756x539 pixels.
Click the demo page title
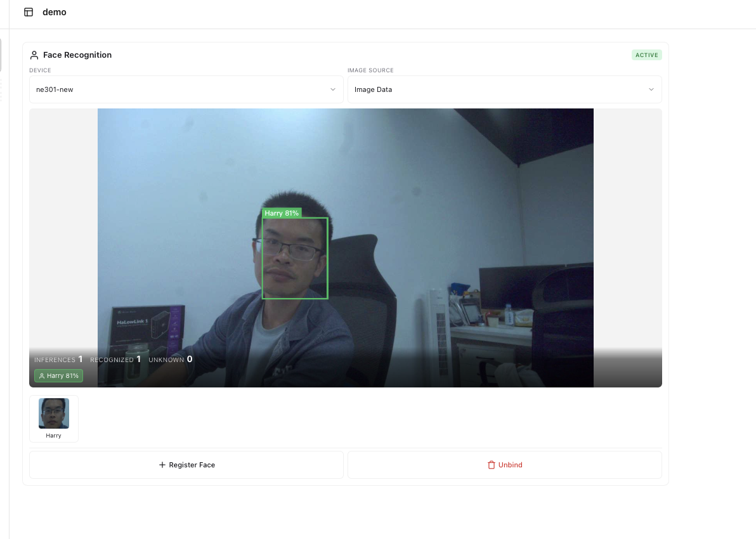[x=55, y=12]
